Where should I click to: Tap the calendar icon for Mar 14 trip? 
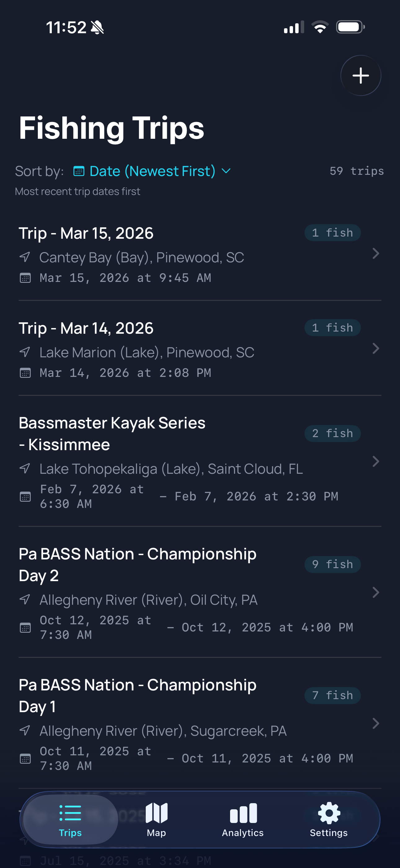tap(25, 373)
